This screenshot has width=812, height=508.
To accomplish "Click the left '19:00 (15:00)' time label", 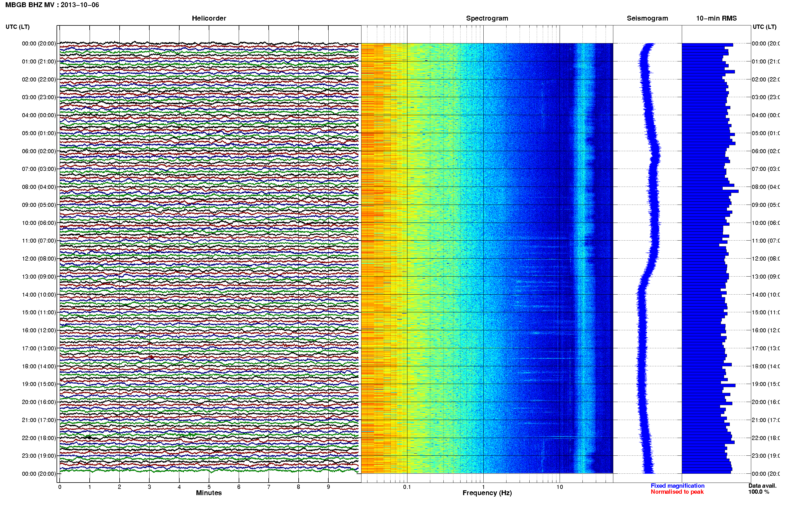I will pyautogui.click(x=39, y=384).
